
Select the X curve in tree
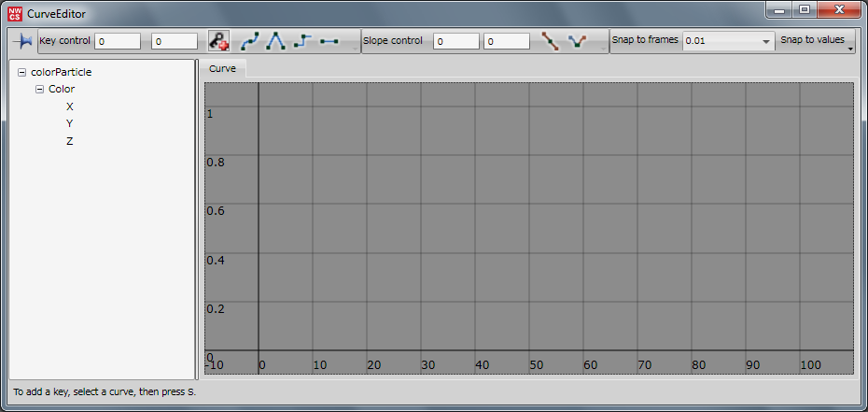[x=70, y=107]
